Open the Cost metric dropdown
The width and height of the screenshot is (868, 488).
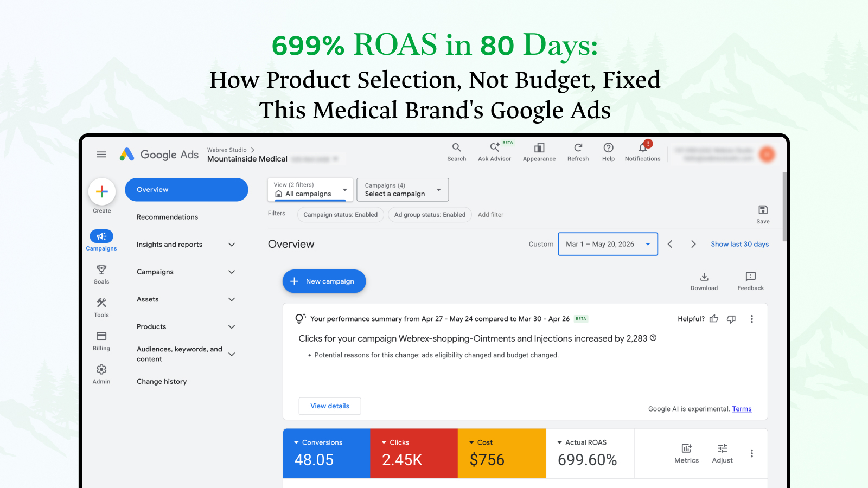pyautogui.click(x=481, y=442)
